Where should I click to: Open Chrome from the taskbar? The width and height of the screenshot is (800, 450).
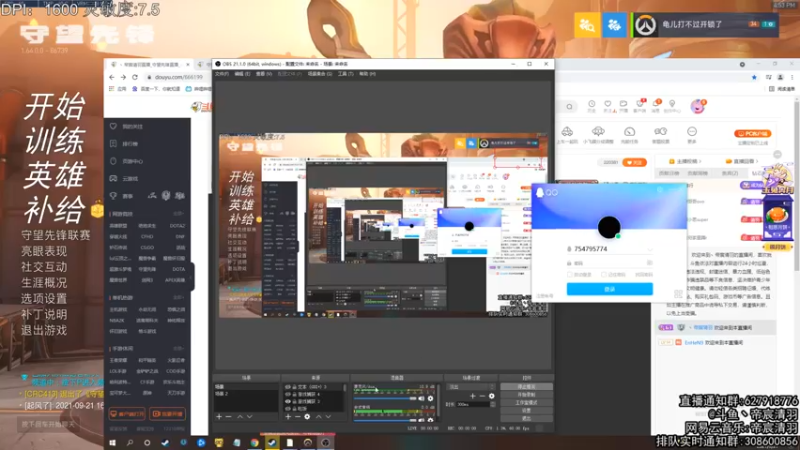point(254,442)
